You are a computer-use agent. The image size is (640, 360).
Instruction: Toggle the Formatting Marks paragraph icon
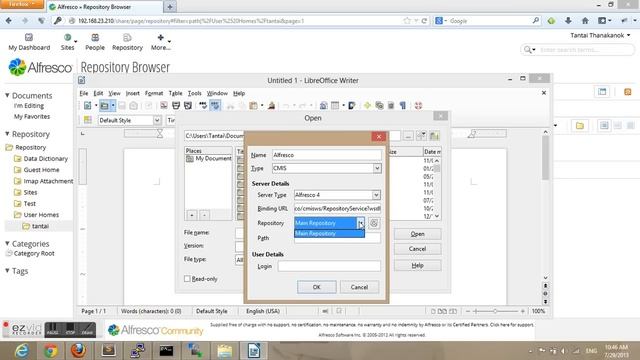[403, 106]
